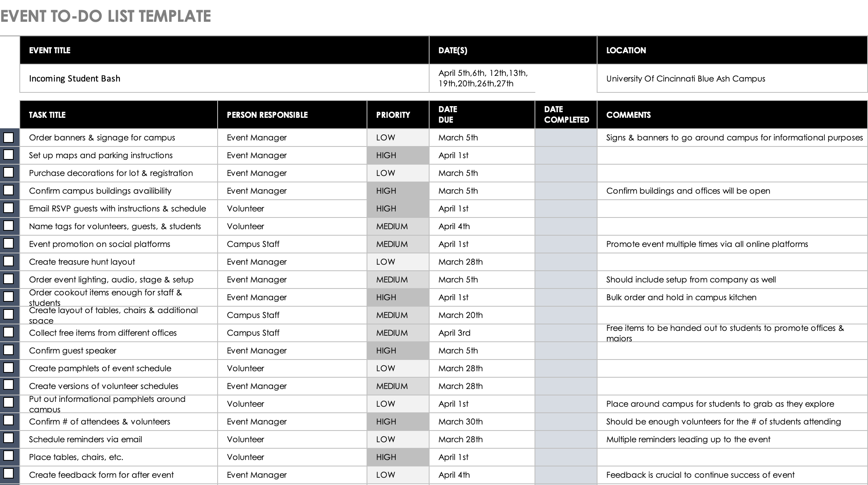
Task: Click the COMMENTS column header
Action: pyautogui.click(x=732, y=115)
